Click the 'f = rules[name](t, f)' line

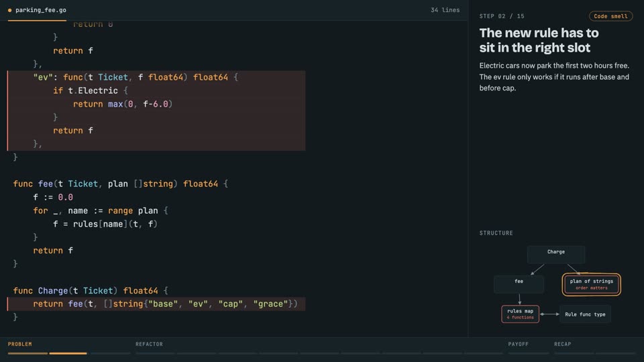tap(105, 224)
